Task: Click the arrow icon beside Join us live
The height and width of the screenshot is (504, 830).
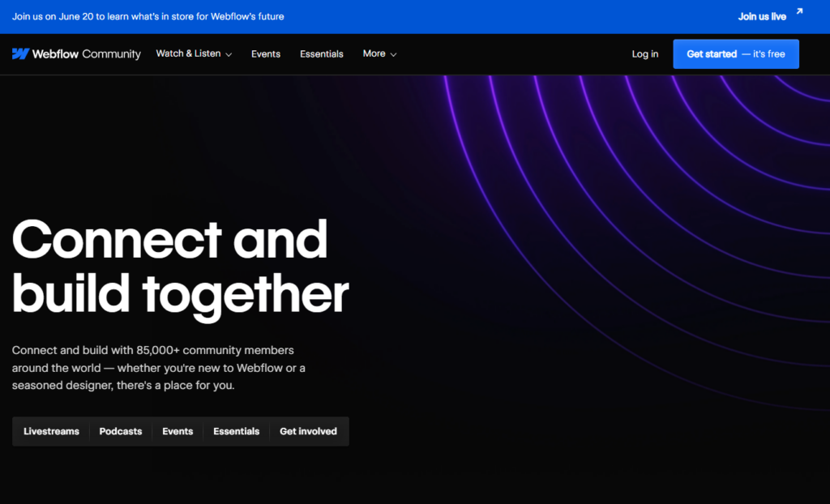Action: tap(799, 12)
